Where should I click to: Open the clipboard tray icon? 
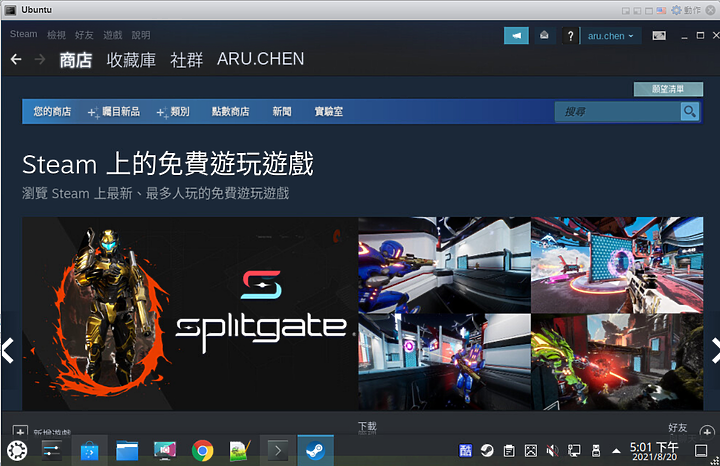[x=509, y=451]
